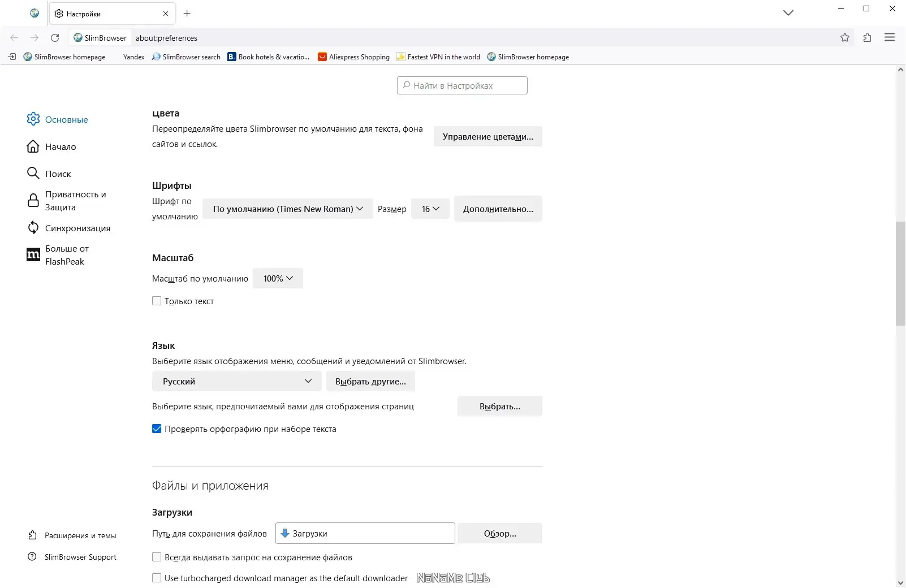Open the Поиск settings section
This screenshot has width=906, height=588.
(57, 174)
